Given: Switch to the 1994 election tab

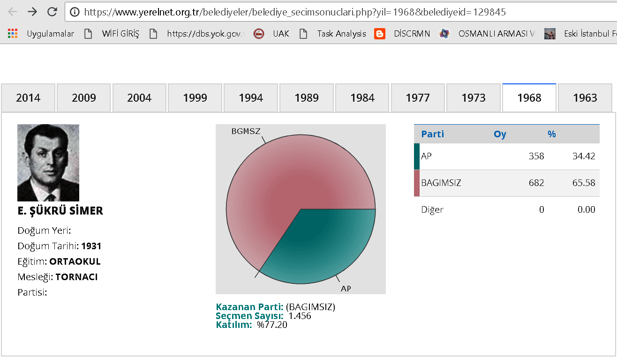Looking at the screenshot, I should (x=251, y=98).
